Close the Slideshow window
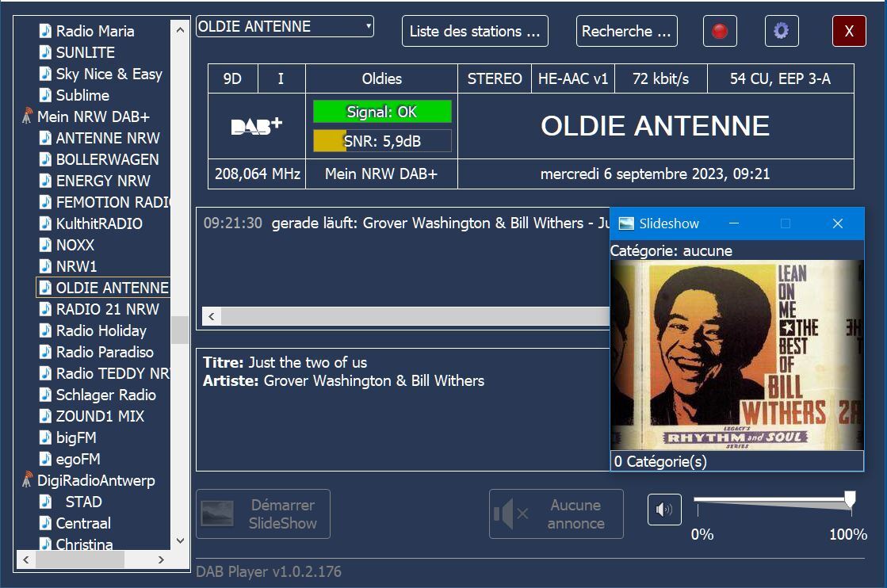887x588 pixels. (838, 223)
